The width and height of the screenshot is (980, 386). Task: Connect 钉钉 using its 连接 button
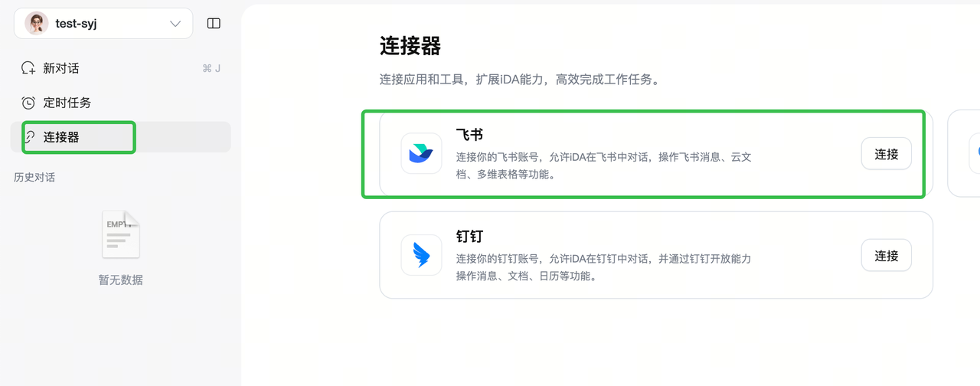click(x=887, y=255)
